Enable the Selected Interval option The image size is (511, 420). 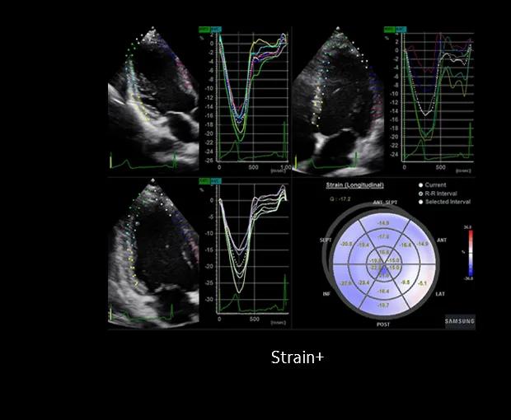(x=420, y=202)
